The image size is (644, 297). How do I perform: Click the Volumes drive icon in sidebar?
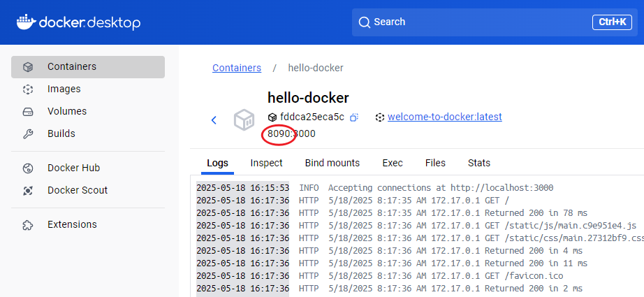pyautogui.click(x=27, y=112)
